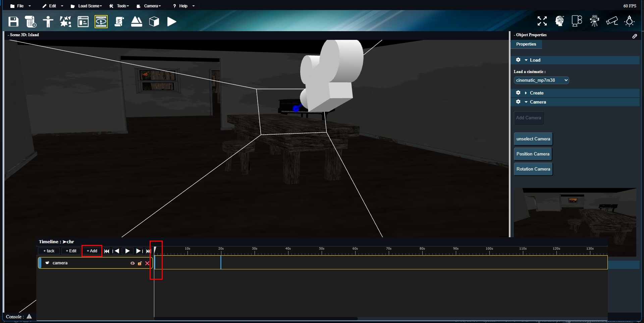Viewport: 644px width, 323px height.
Task: Click the light bulb lighting icon
Action: pos(629,21)
